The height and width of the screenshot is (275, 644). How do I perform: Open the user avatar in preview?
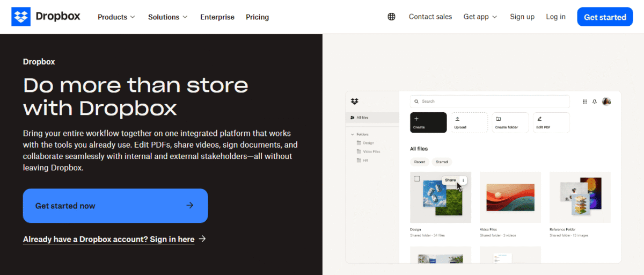pos(606,101)
